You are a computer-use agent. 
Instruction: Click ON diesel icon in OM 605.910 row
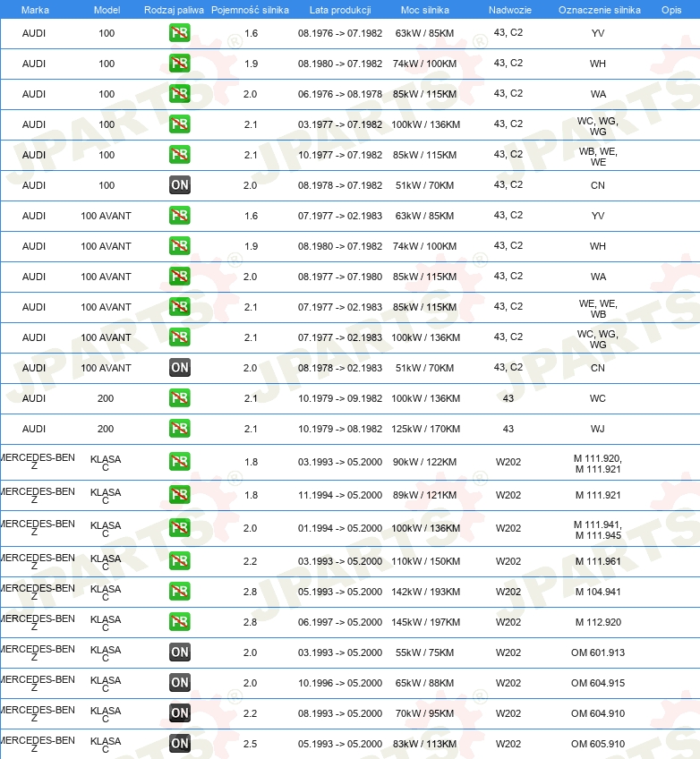pos(180,744)
